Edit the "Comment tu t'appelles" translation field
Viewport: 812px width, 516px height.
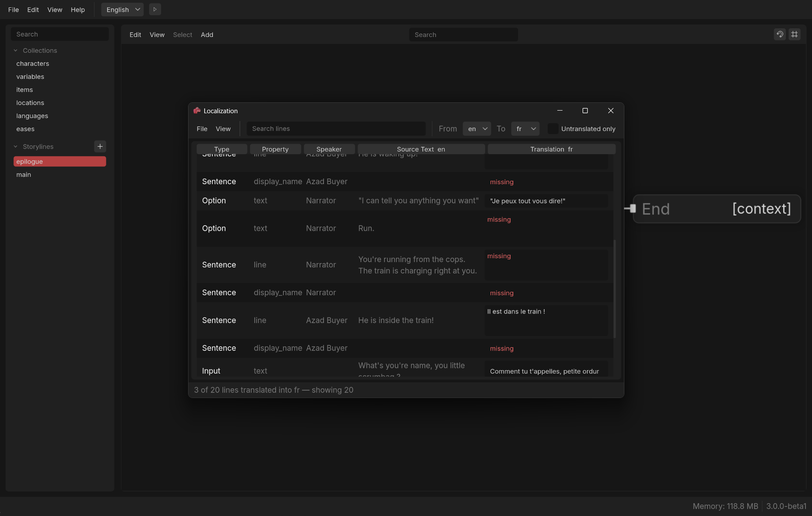tap(546, 369)
